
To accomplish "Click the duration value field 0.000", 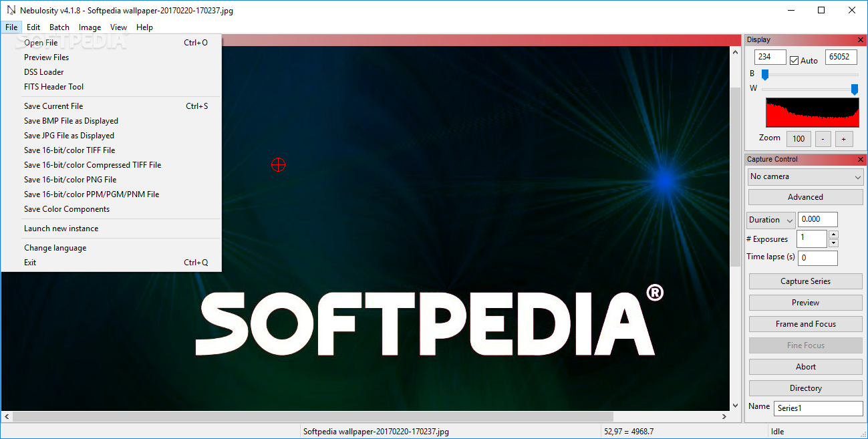I will 817,219.
